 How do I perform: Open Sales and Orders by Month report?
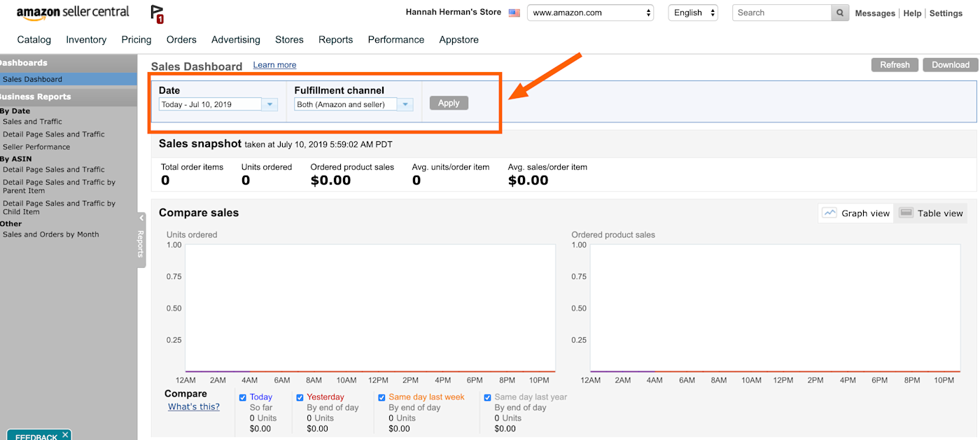51,234
